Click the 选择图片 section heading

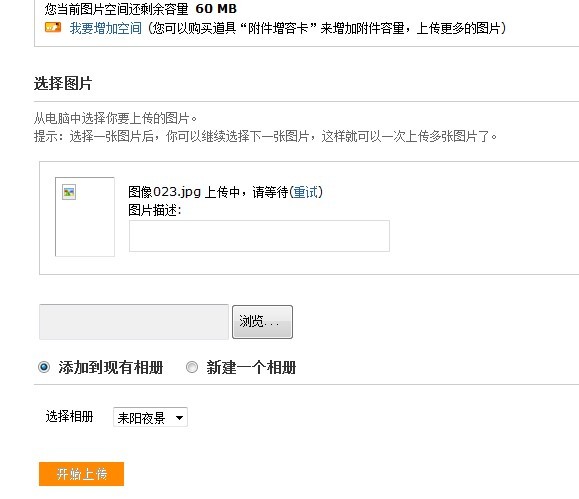63,83
